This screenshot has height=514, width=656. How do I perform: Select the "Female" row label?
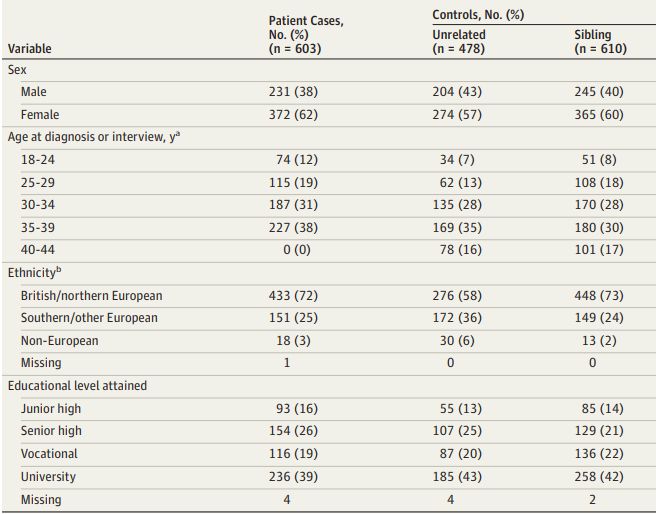coord(40,115)
